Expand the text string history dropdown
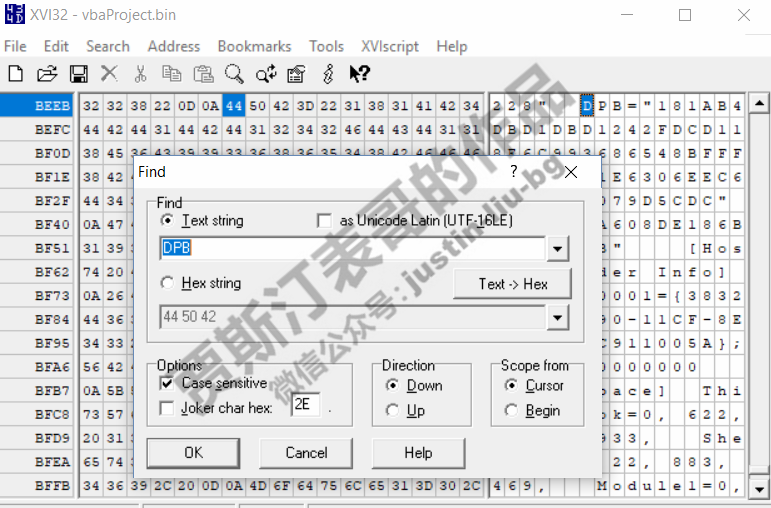771x508 pixels. click(x=558, y=249)
